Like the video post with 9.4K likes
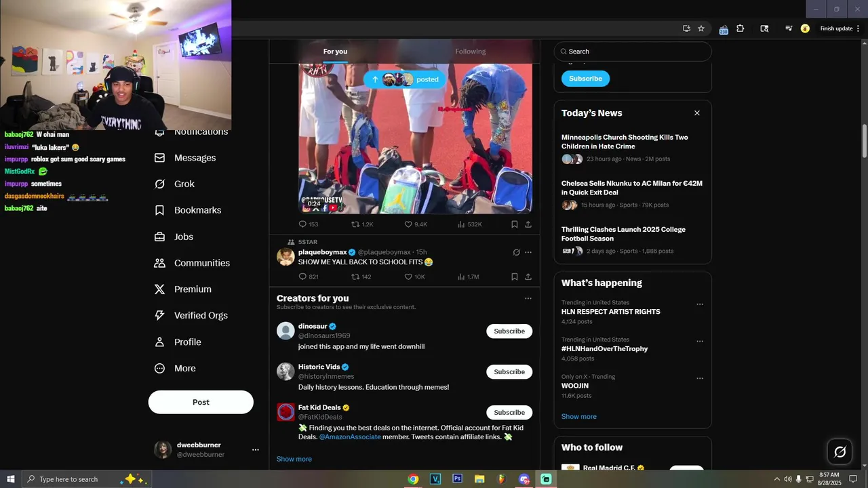This screenshot has width=868, height=488. click(416, 224)
